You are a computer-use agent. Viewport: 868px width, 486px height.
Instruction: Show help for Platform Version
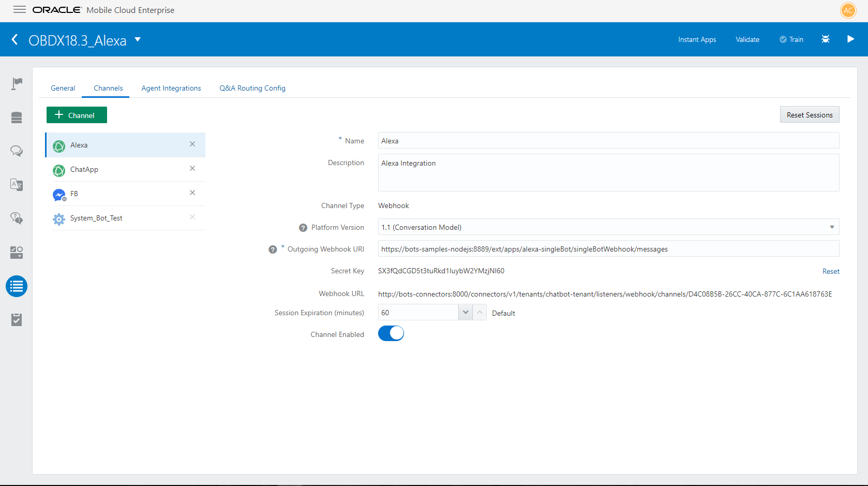(303, 228)
